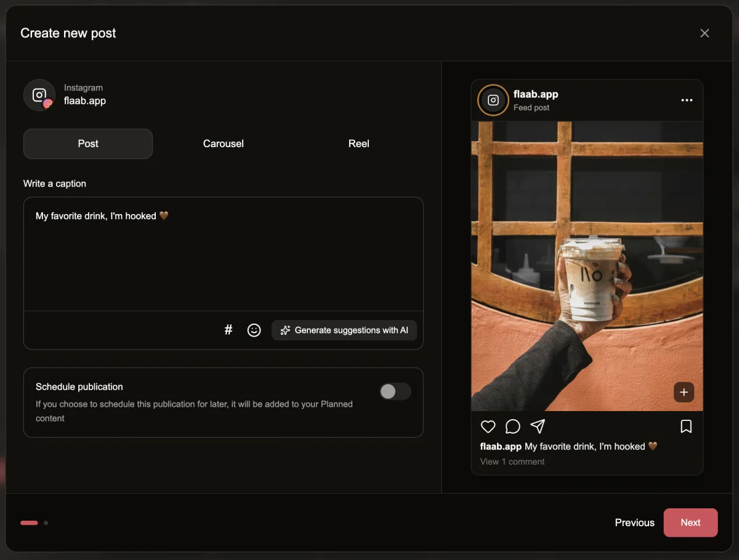Click Generate suggestions with AI button
The height and width of the screenshot is (560, 739).
click(x=344, y=330)
